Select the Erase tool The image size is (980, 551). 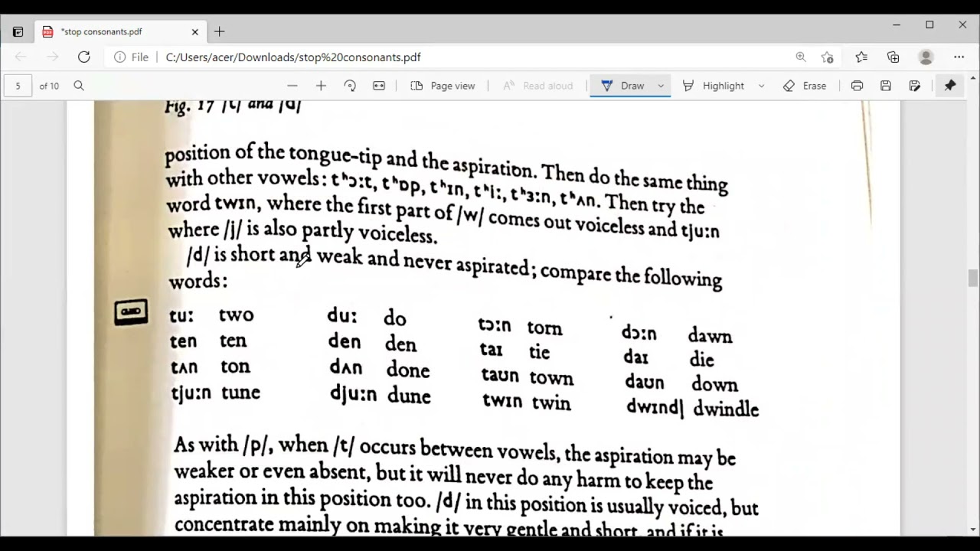805,86
